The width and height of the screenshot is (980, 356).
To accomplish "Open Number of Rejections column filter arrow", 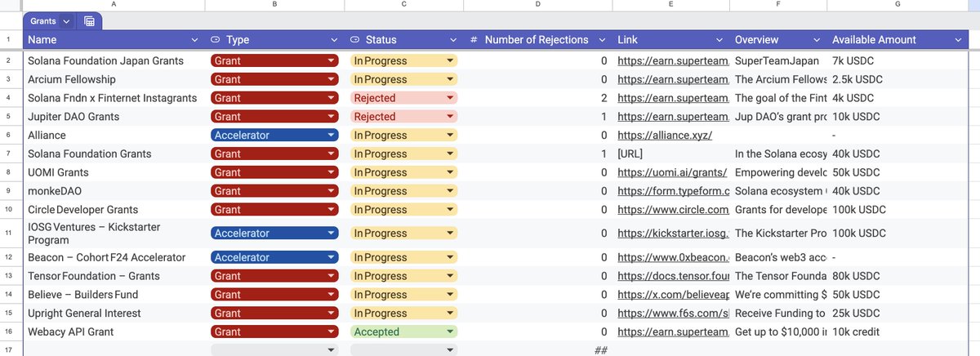I will tap(602, 40).
